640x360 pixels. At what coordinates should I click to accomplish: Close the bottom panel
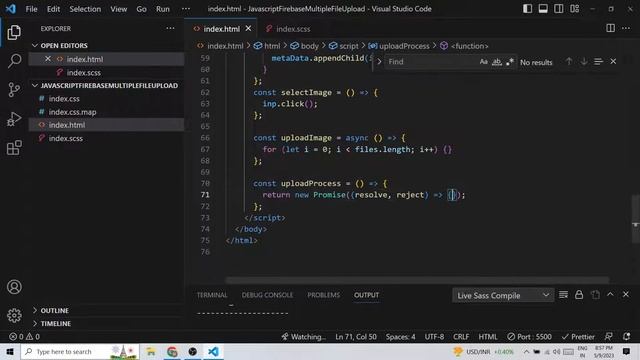(x=626, y=295)
